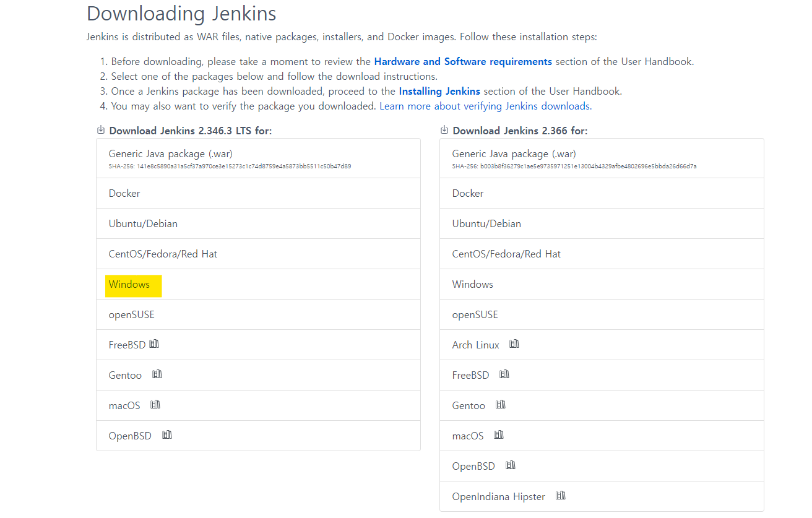Viewport: 812px width, 518px height.
Task: Click the weekly SHA-256 checksum starting b003b8
Action: [x=574, y=166]
